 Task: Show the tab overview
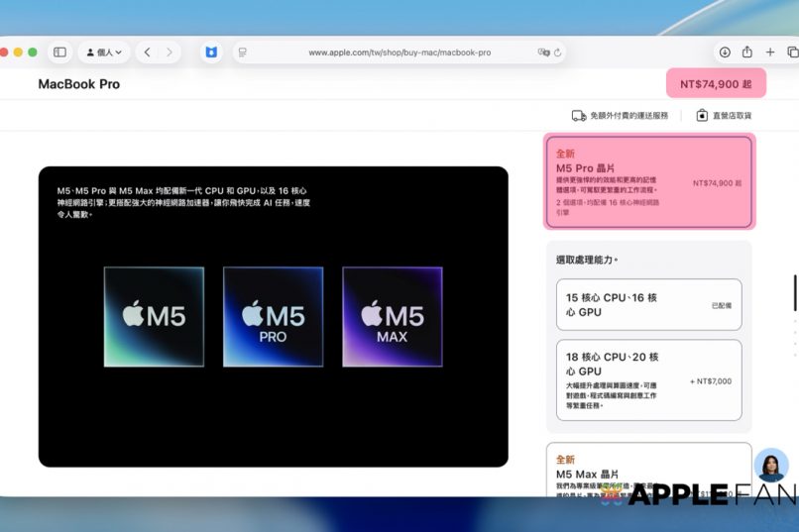791,53
